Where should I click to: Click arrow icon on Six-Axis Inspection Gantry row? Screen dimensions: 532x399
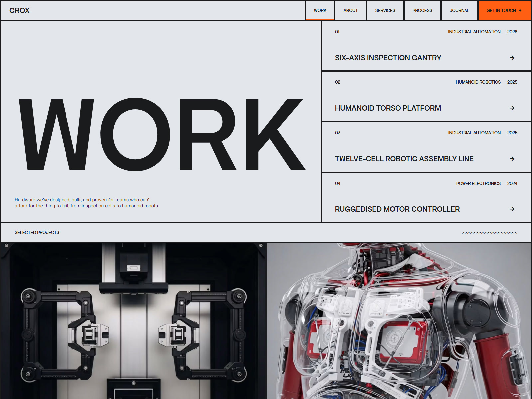coord(512,58)
